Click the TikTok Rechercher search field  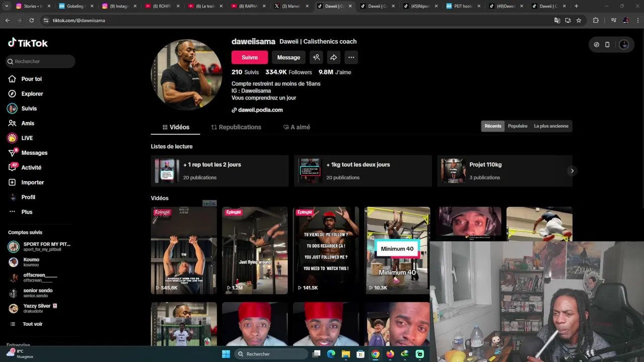[x=40, y=61]
